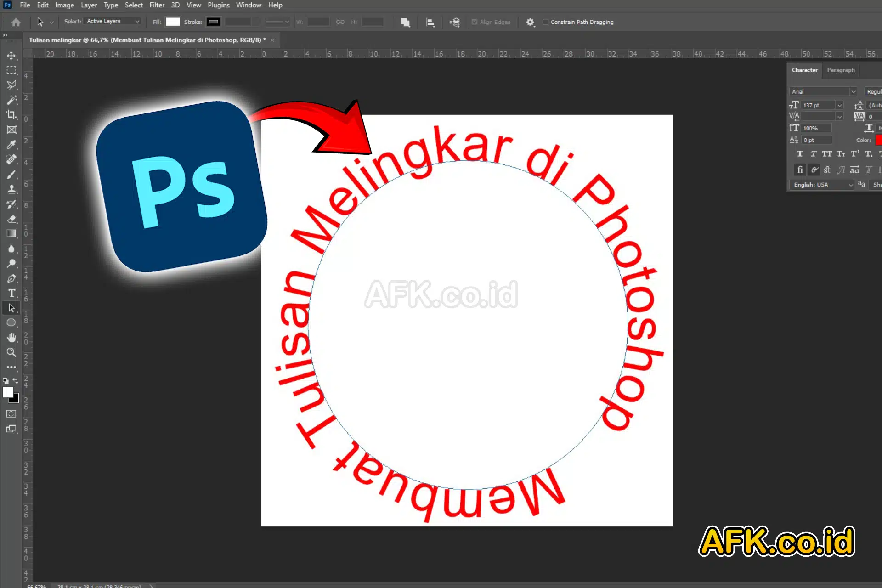The image size is (882, 588).
Task: Expand the collapsed toolbar double-arrow
Action: (5, 35)
